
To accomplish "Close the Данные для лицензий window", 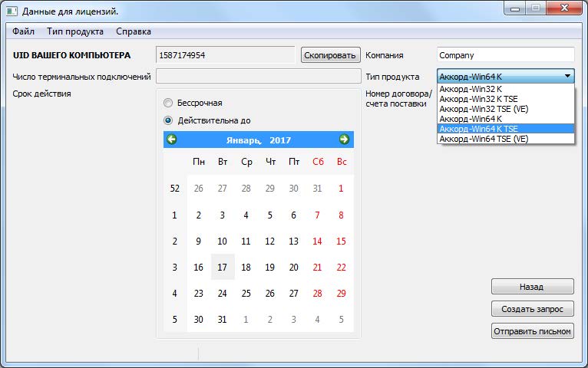I will pyautogui.click(x=564, y=8).
